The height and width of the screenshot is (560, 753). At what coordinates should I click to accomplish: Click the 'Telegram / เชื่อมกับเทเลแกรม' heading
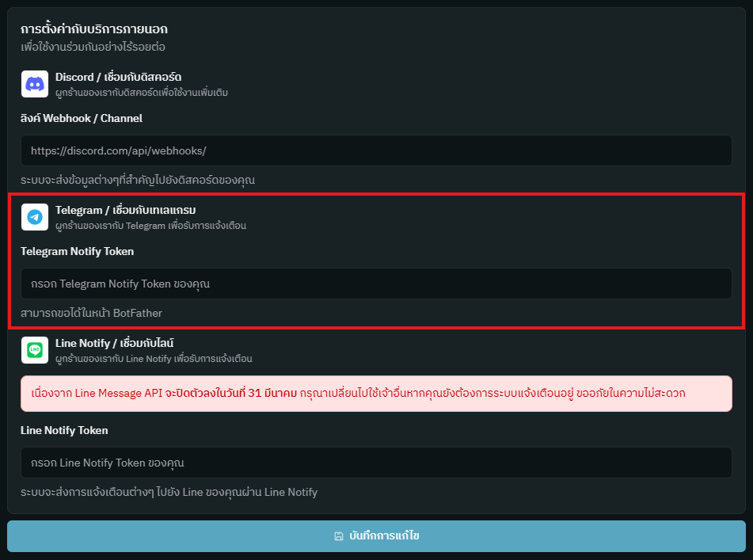pyautogui.click(x=125, y=210)
